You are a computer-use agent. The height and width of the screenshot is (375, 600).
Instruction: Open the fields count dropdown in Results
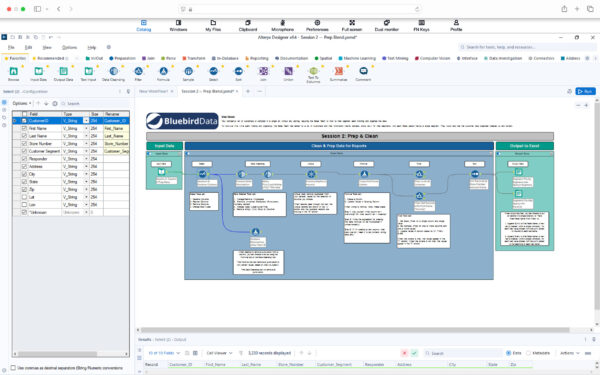click(x=164, y=353)
